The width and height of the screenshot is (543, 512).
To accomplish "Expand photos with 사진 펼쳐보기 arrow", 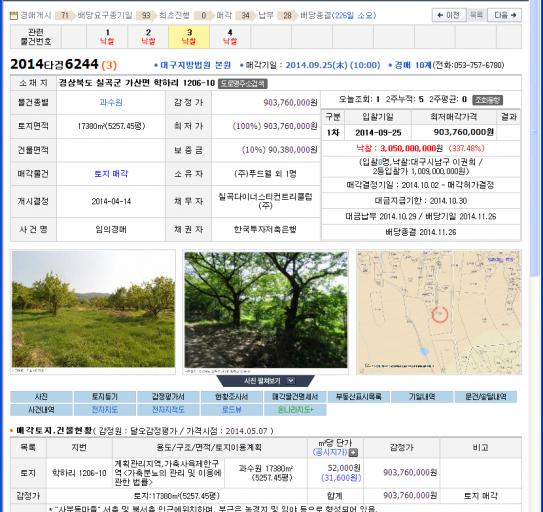I will click(291, 381).
